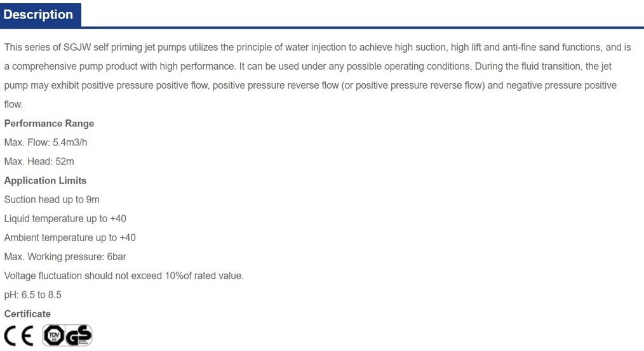
Task: Select the Suction head up to 9m text
Action: click(x=52, y=199)
